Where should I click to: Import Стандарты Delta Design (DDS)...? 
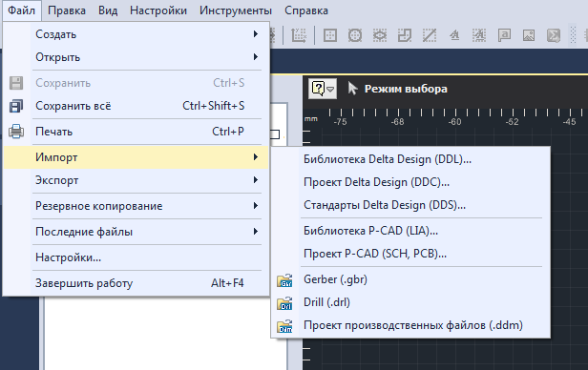coord(410,205)
